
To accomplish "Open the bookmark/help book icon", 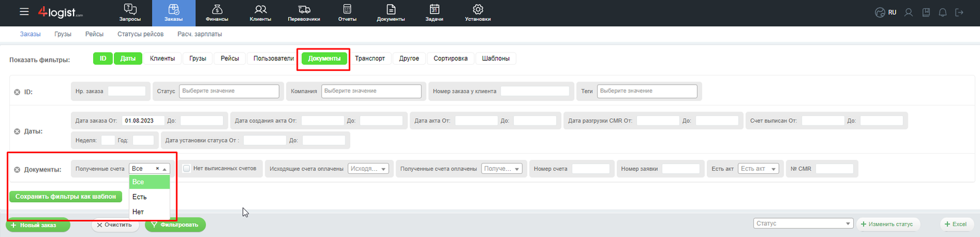I will 926,12.
